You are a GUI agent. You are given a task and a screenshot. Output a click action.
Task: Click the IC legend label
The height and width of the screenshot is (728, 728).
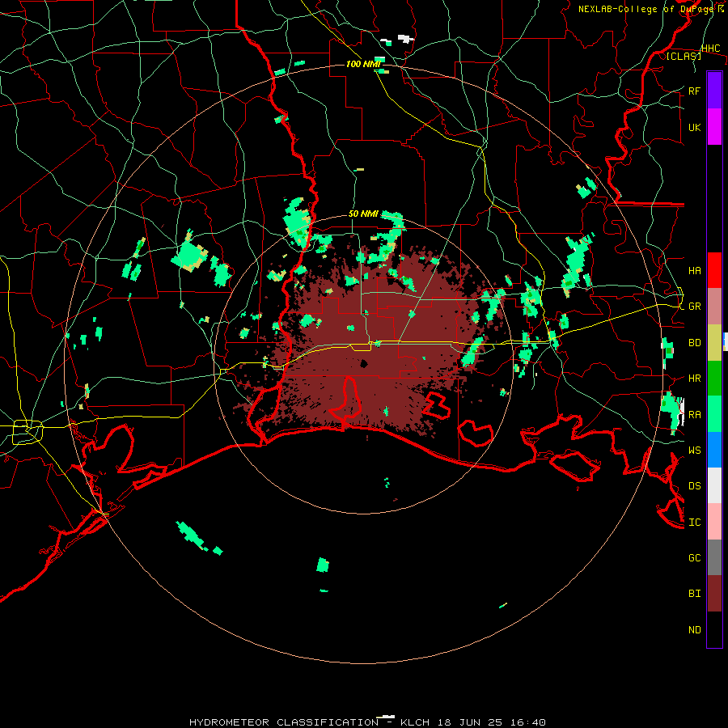click(695, 523)
